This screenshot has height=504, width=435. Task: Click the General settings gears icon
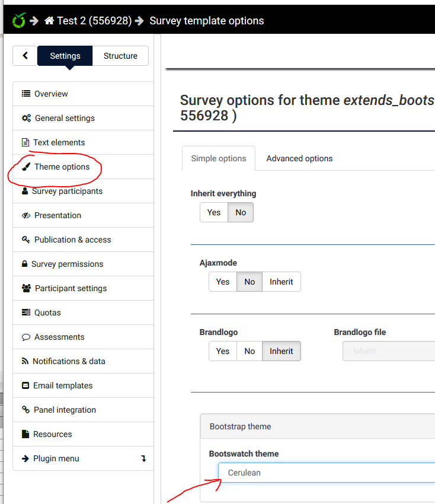(x=27, y=118)
